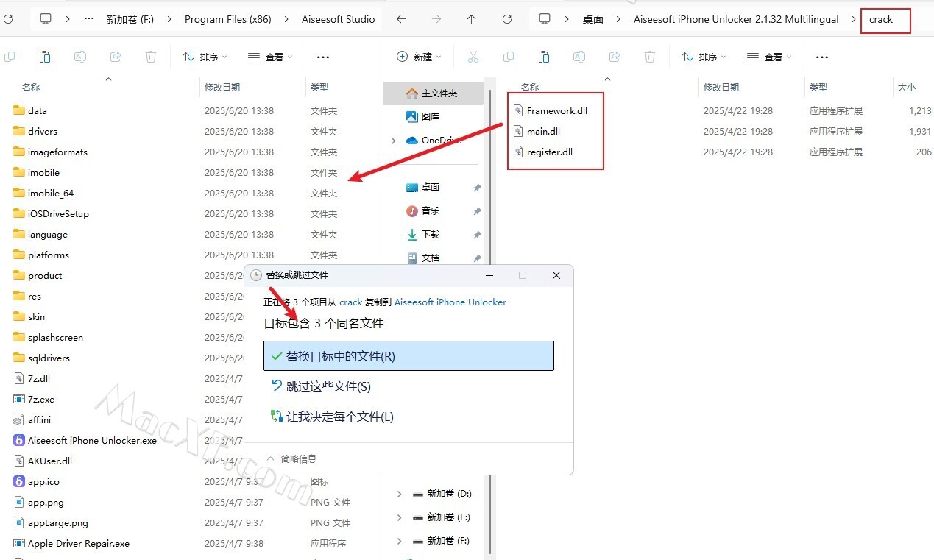Click the Share icon in left window toolbar
The image size is (934, 560).
coord(116,57)
